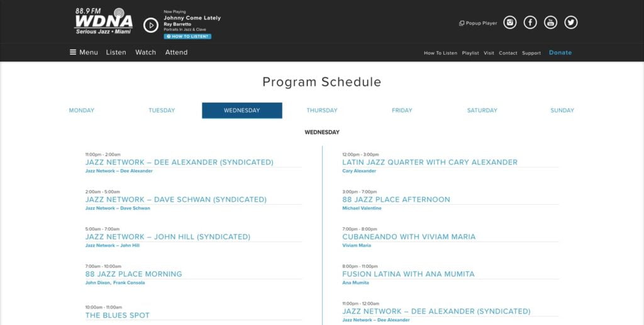Open the hamburger Menu
644x325 pixels.
tap(84, 52)
